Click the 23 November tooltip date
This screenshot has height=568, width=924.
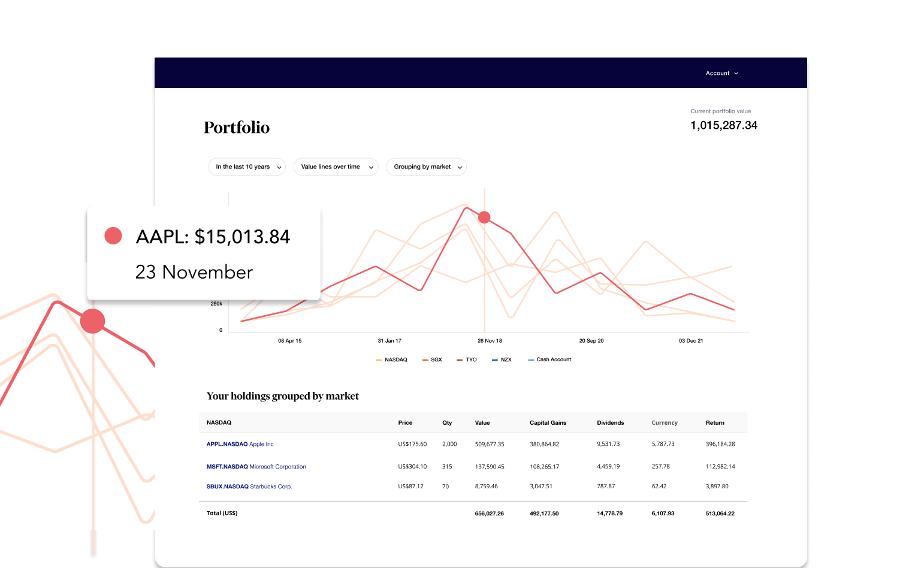[194, 272]
